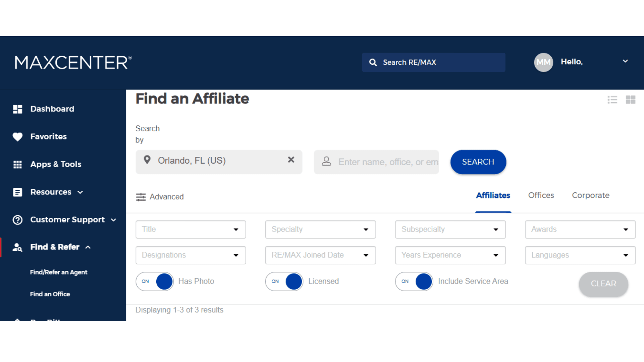Open Find/Refer an Agent link
644x362 pixels.
59,272
